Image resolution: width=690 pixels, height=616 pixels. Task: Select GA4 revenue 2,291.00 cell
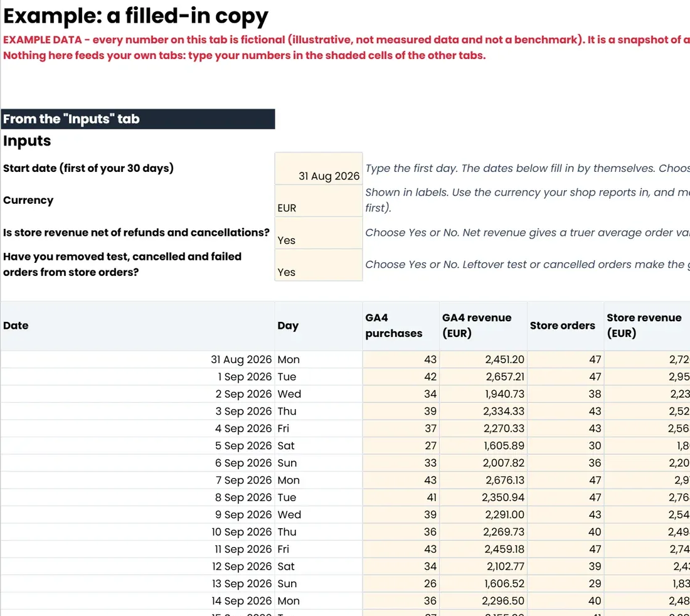point(483,514)
